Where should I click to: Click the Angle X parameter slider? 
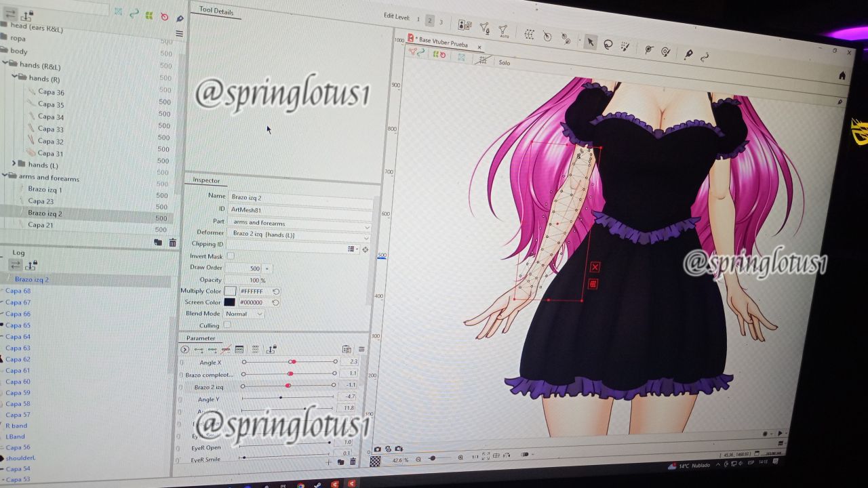click(x=290, y=362)
